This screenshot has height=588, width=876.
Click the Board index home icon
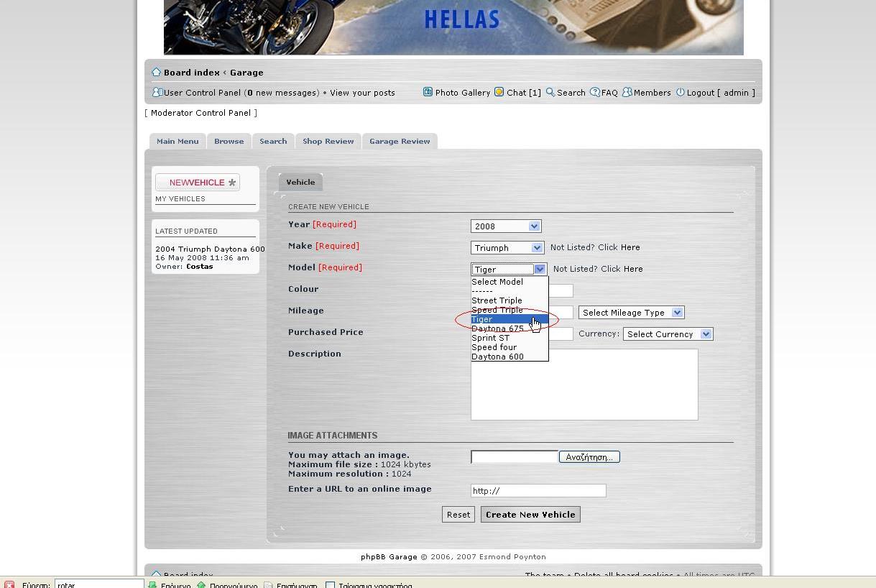tap(156, 73)
